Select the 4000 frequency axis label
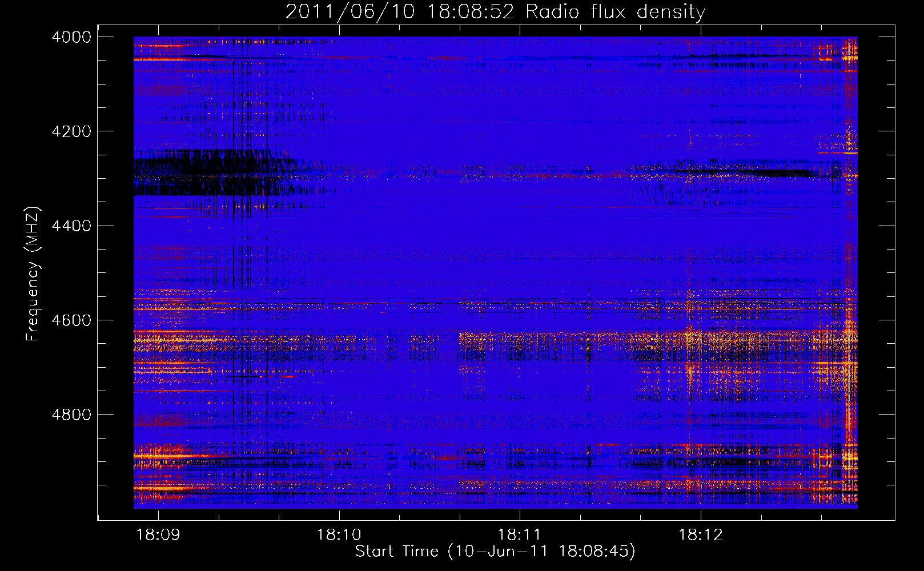The width and height of the screenshot is (924, 571). 71,37
